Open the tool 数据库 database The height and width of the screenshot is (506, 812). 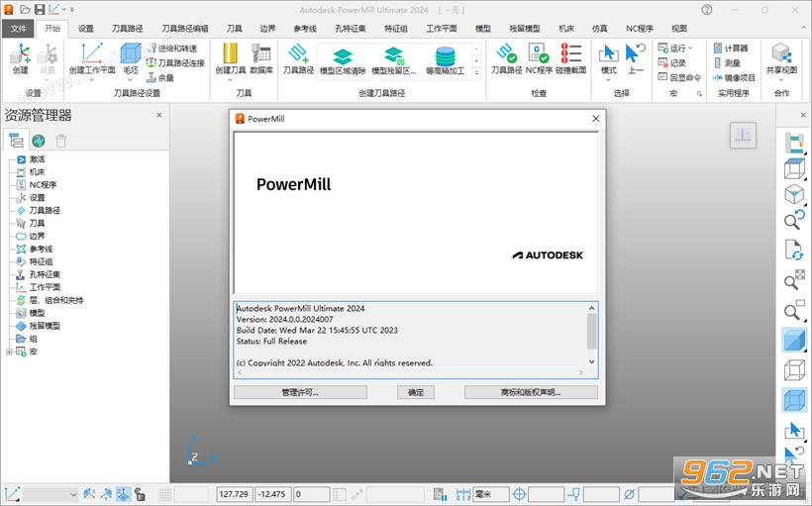(x=261, y=58)
